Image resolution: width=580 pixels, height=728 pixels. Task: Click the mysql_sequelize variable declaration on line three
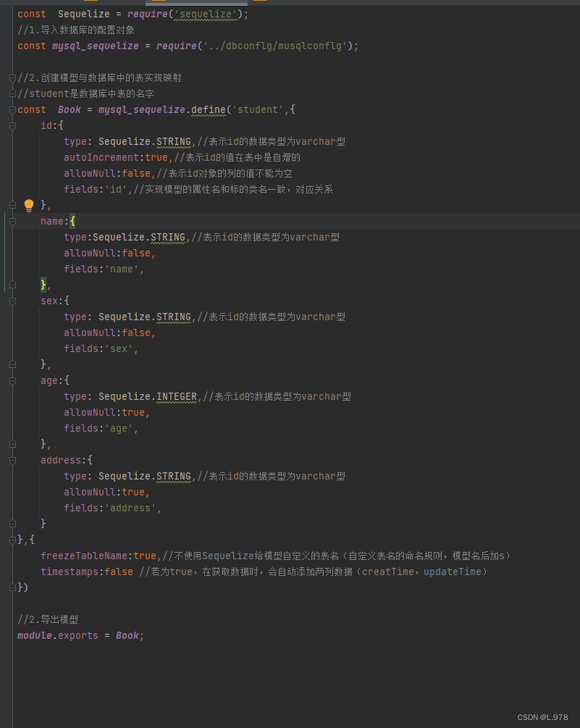(95, 46)
